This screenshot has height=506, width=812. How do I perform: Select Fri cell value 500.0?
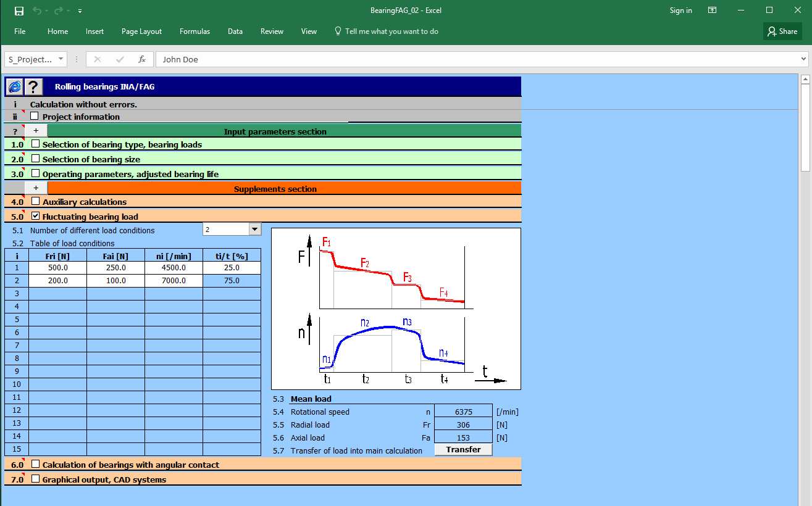pos(57,268)
